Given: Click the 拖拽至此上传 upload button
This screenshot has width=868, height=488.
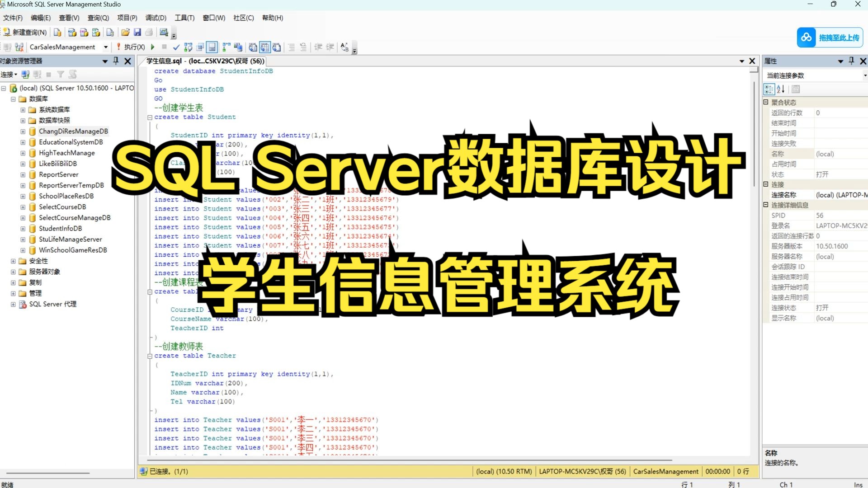Looking at the screenshot, I should click(830, 38).
